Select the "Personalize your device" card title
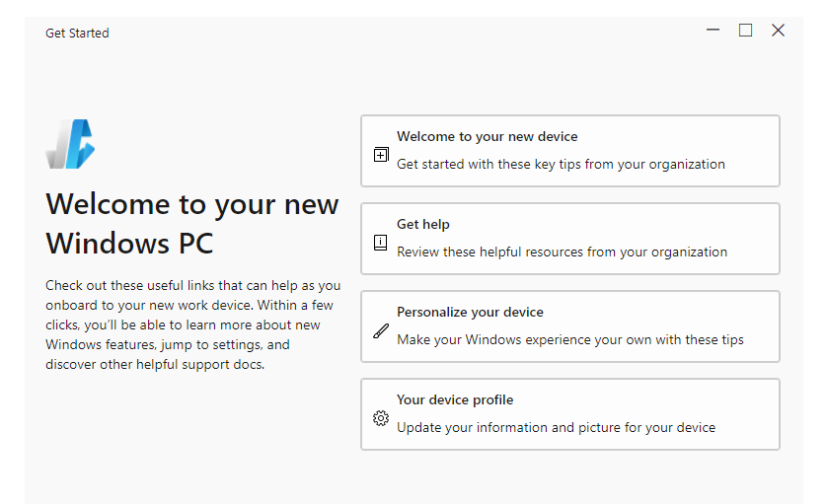 point(470,313)
